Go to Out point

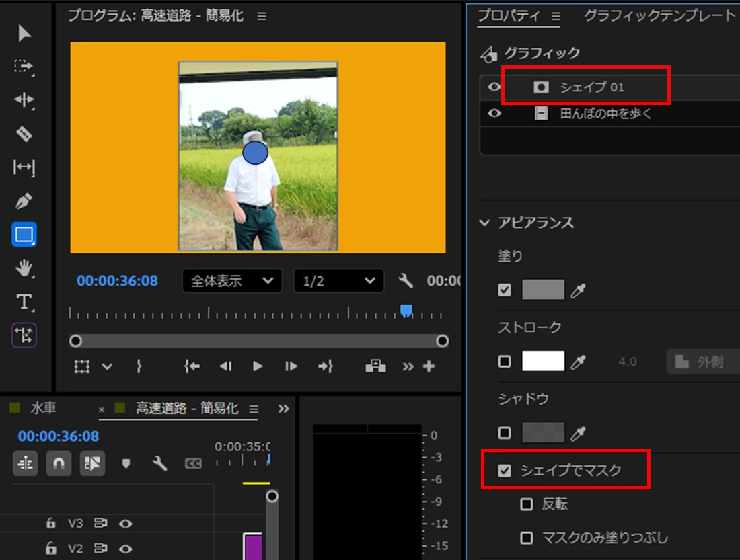[325, 366]
